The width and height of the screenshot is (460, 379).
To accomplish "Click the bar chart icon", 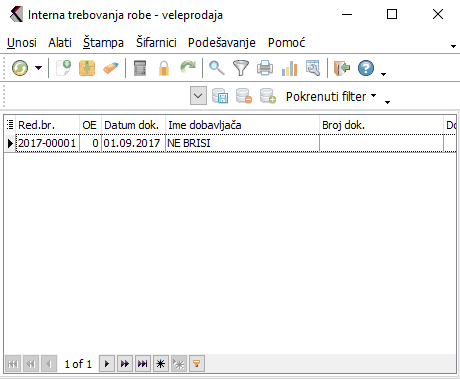I will (289, 68).
